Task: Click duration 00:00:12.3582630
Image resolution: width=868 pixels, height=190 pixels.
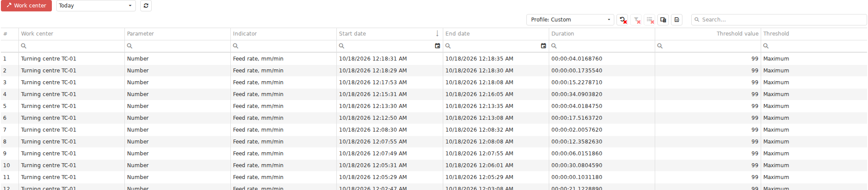Action: pos(577,142)
